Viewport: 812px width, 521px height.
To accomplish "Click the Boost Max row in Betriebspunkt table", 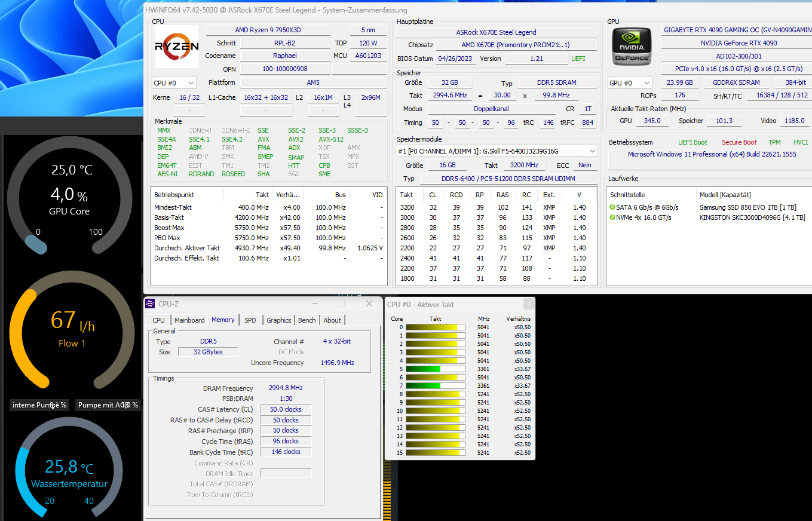I will pyautogui.click(x=269, y=228).
